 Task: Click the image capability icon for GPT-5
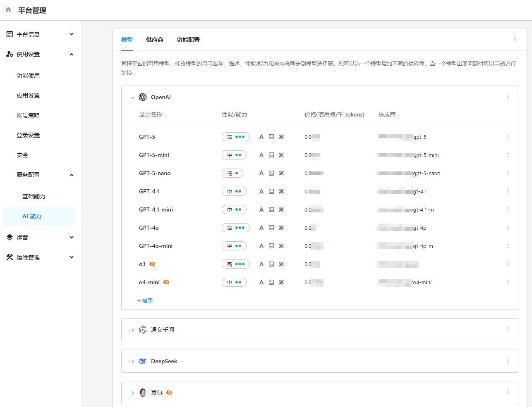point(271,137)
